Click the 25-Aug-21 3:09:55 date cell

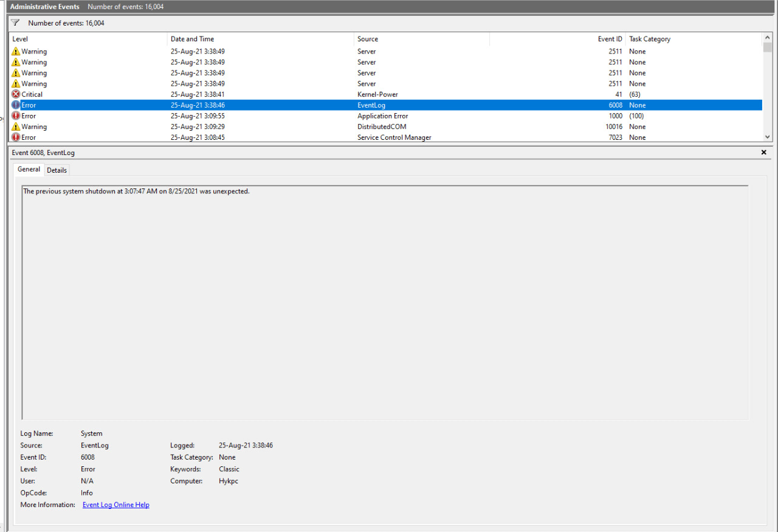click(198, 116)
